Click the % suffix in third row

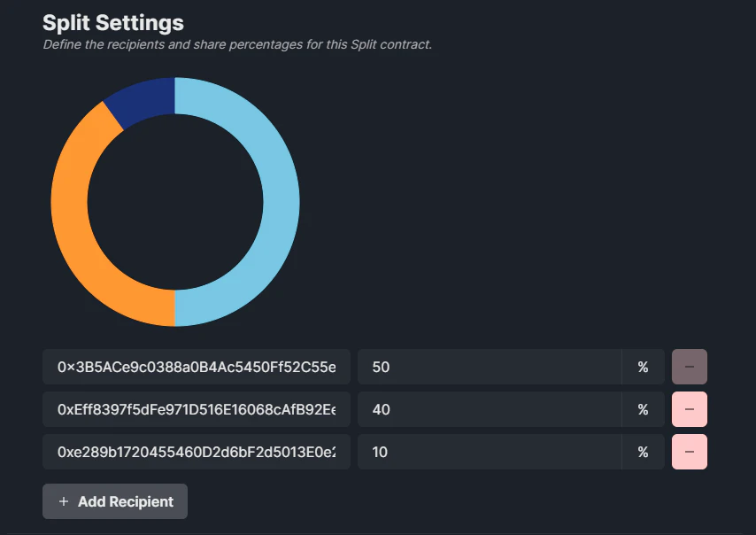(x=643, y=452)
